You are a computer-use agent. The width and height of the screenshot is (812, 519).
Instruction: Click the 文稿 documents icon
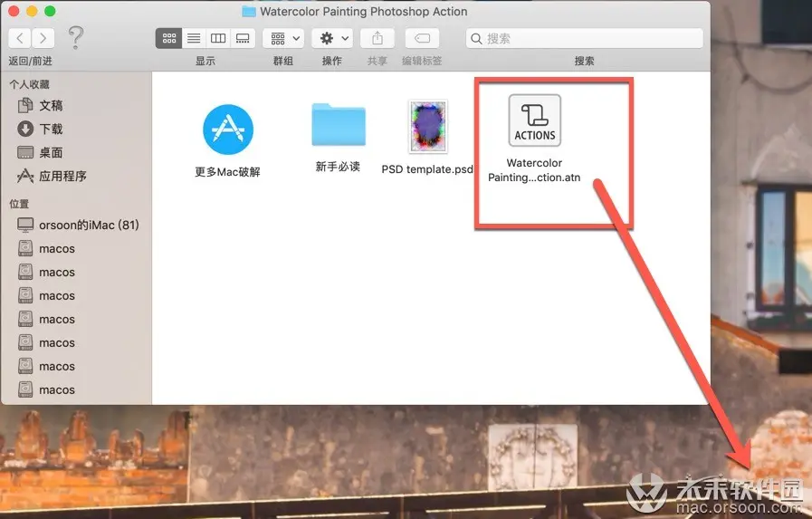tap(25, 105)
